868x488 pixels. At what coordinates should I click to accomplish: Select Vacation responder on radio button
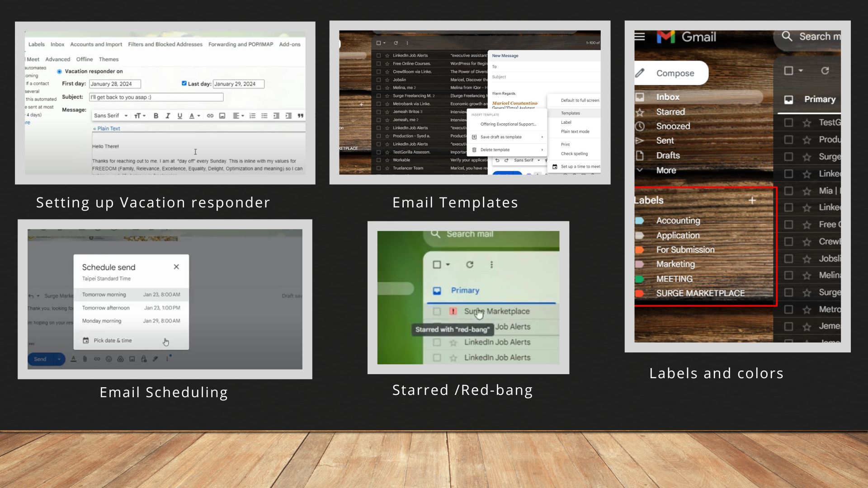coord(59,71)
